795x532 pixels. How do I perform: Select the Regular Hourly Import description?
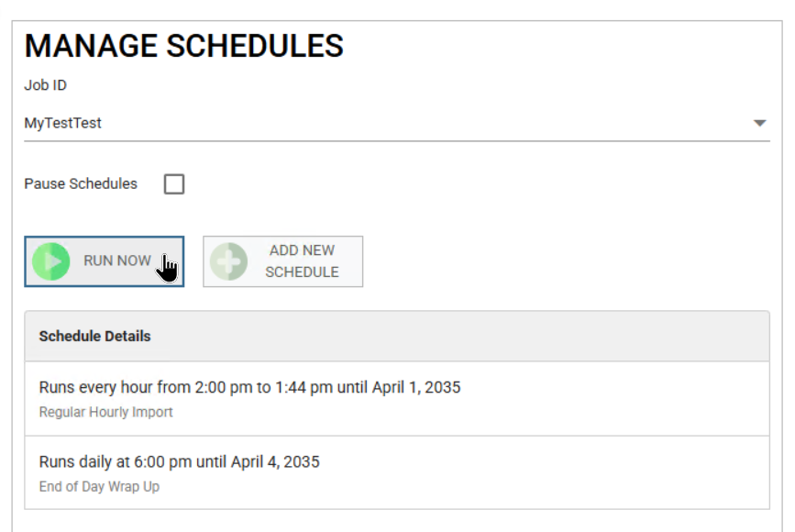pos(105,413)
